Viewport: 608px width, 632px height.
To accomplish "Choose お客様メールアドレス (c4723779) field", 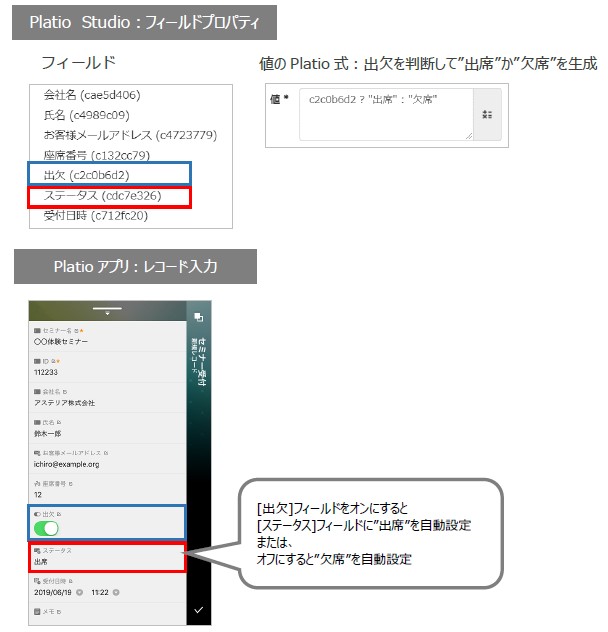I will click(x=129, y=135).
